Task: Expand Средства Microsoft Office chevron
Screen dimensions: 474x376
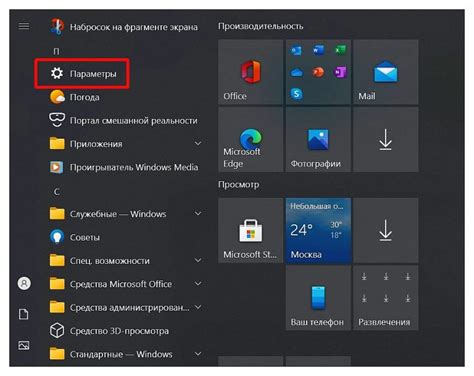Action: (198, 284)
